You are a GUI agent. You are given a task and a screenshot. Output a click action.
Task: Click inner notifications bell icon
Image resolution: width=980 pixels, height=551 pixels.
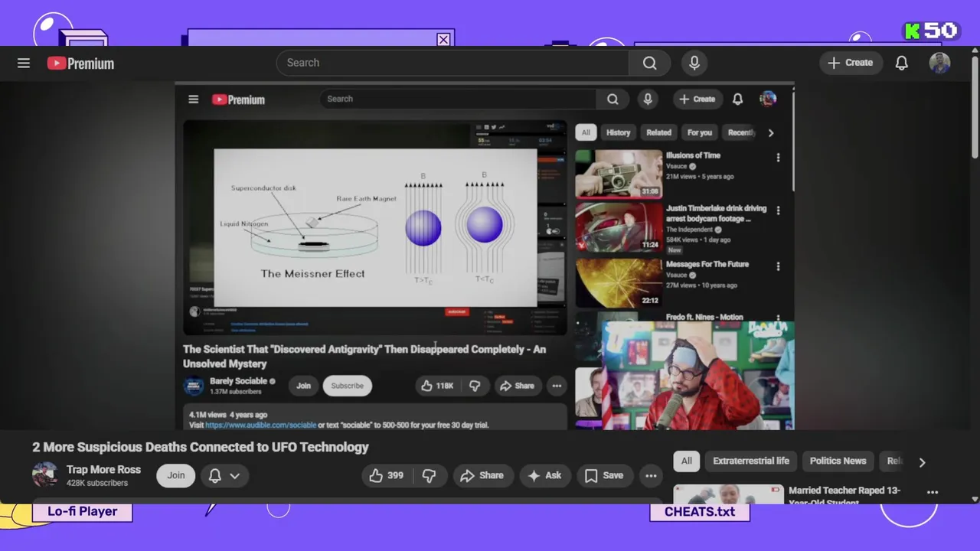pyautogui.click(x=737, y=99)
